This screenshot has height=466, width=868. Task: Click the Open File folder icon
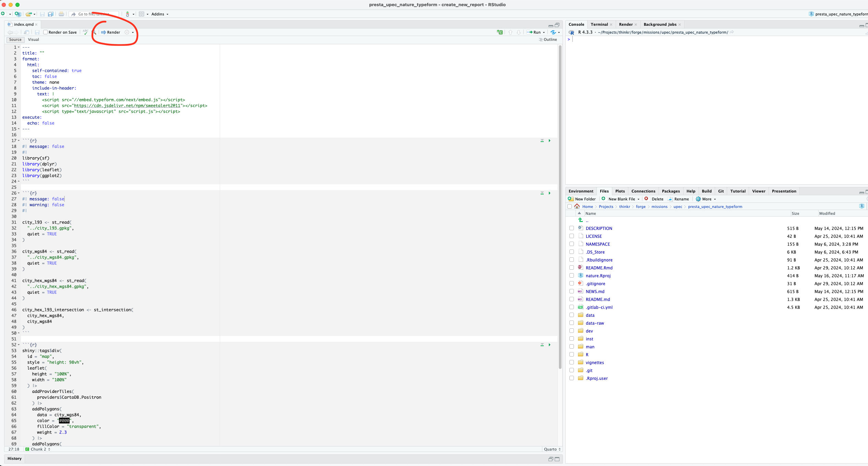[29, 14]
